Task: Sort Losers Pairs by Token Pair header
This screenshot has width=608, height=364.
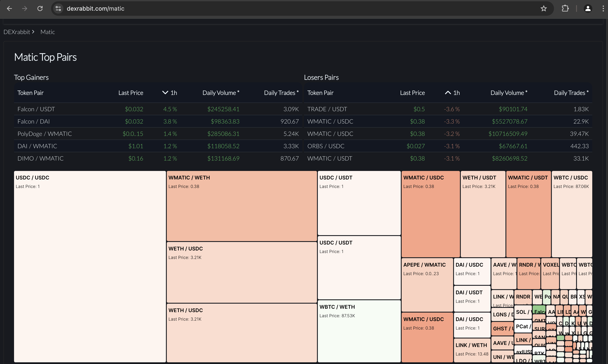Action: [x=320, y=93]
